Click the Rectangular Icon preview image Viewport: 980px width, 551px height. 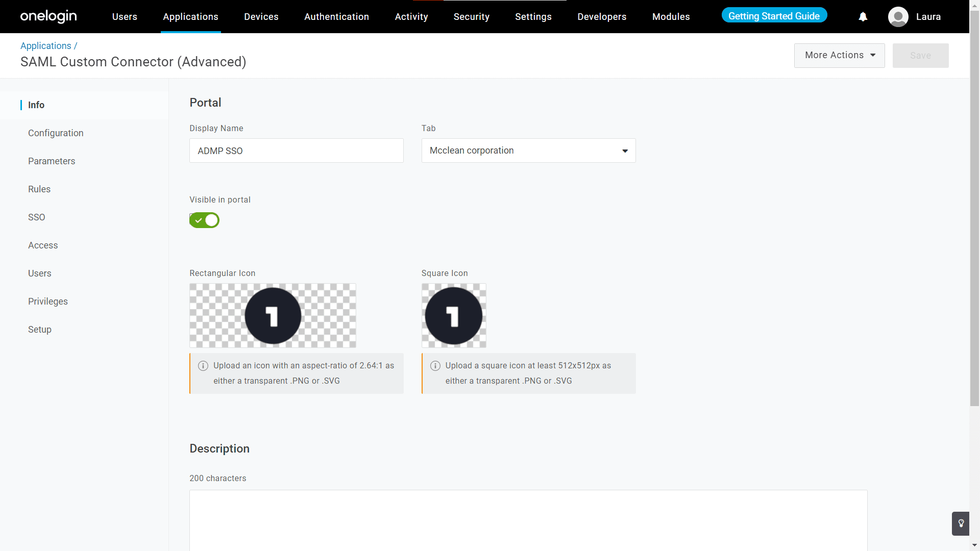tap(273, 315)
